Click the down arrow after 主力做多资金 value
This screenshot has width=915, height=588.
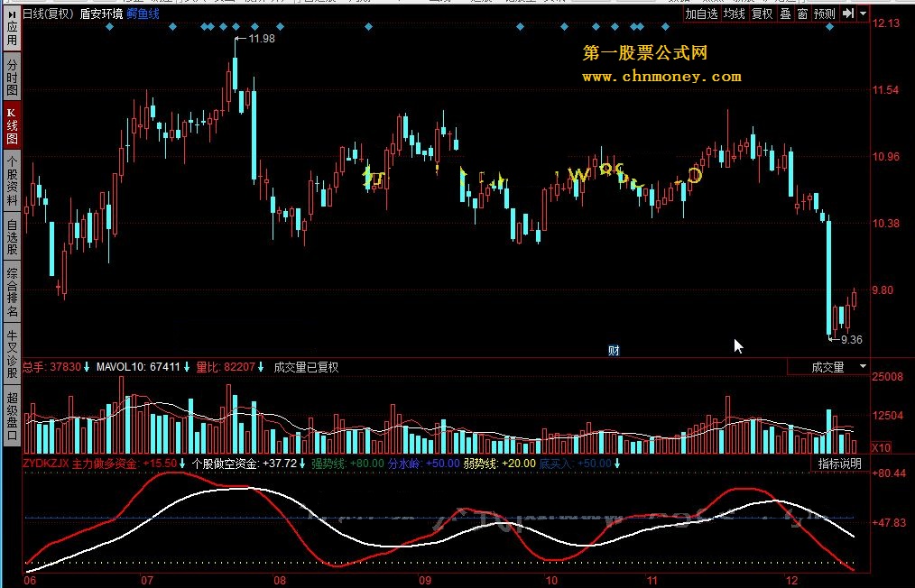coord(182,464)
